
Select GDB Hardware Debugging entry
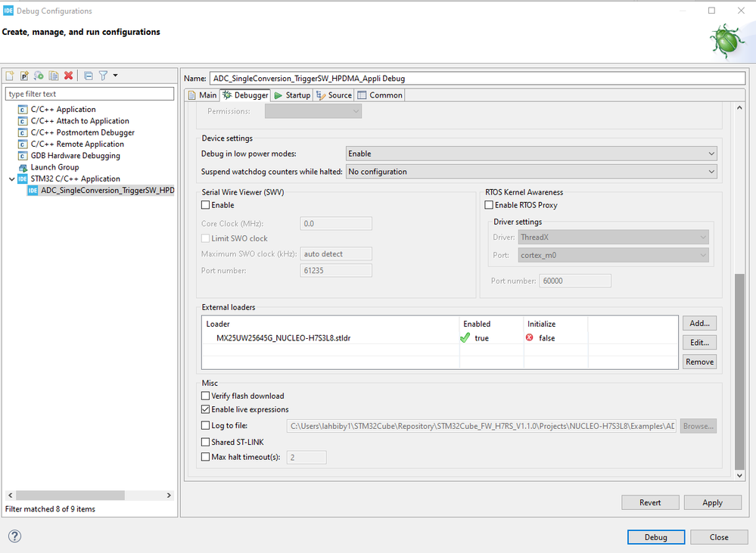pyautogui.click(x=75, y=156)
